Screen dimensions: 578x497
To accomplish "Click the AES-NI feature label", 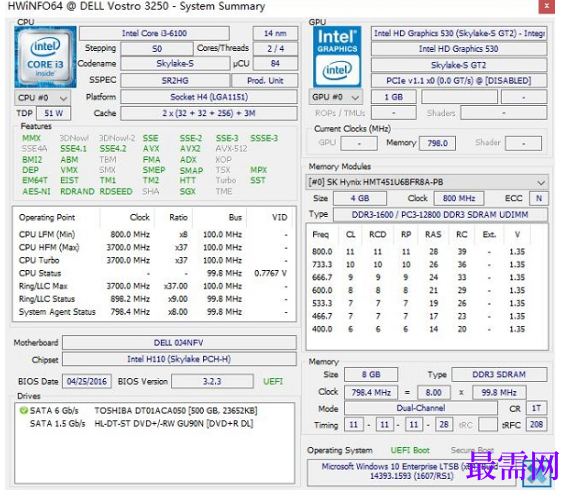I will (36, 191).
